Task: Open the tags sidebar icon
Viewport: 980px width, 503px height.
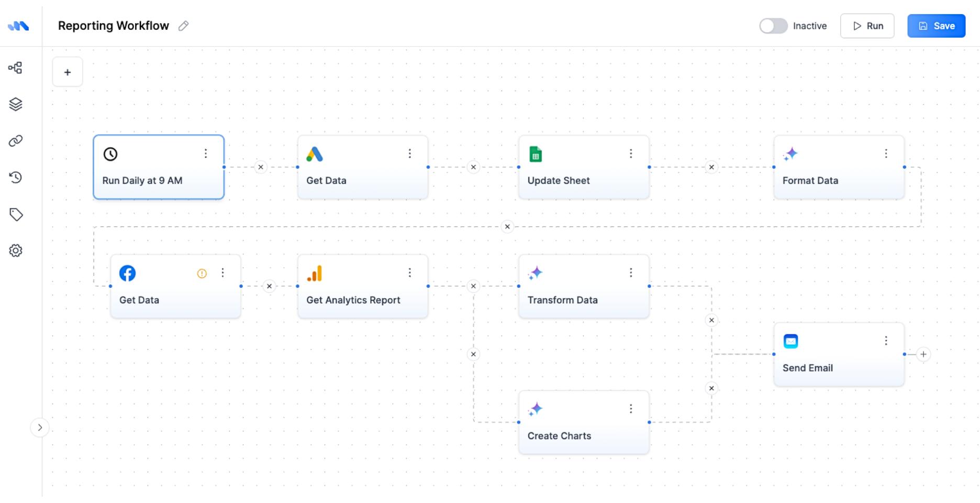Action: 16,214
